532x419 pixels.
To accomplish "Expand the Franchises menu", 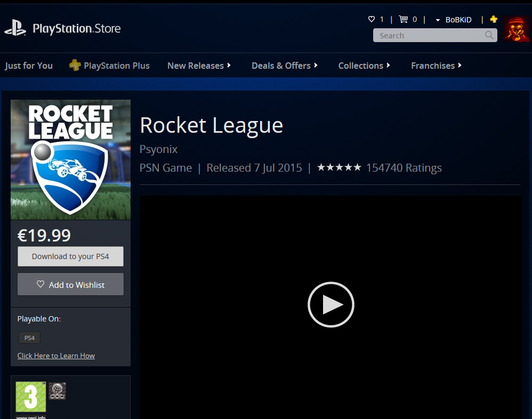I will (x=437, y=66).
